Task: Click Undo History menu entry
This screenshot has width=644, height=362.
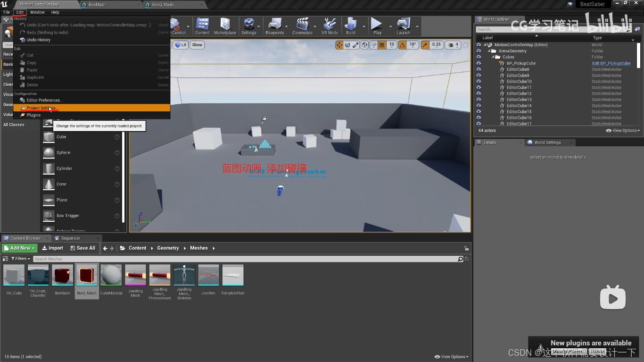Action: click(92, 40)
